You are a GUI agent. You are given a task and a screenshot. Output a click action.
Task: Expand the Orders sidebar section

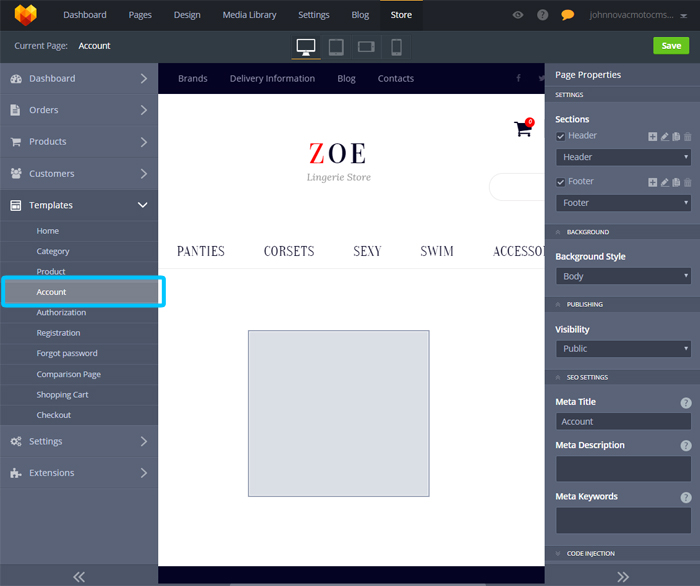(79, 110)
